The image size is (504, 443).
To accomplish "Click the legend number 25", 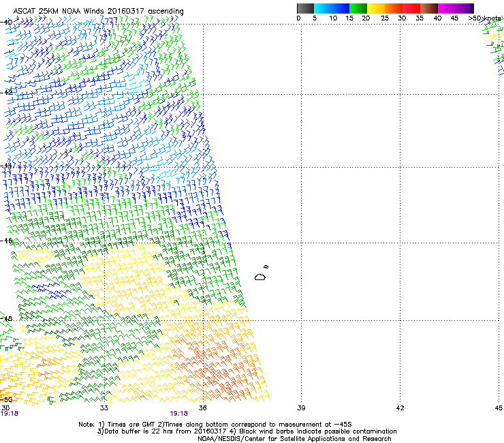I will (x=385, y=18).
